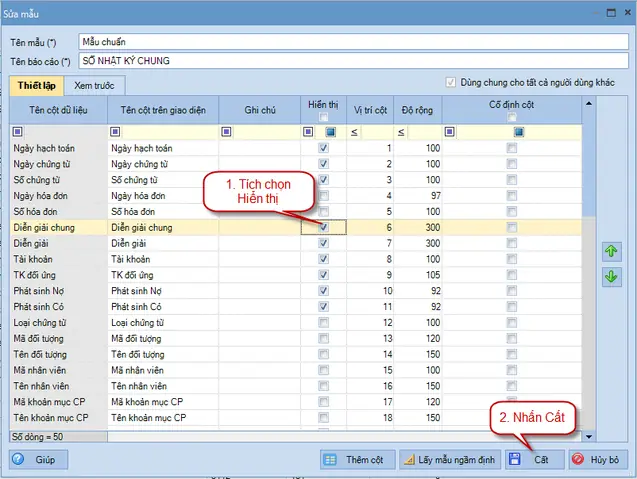The height and width of the screenshot is (479, 637).
Task: Click Lấy mẫu ngầm định button
Action: click(450, 459)
